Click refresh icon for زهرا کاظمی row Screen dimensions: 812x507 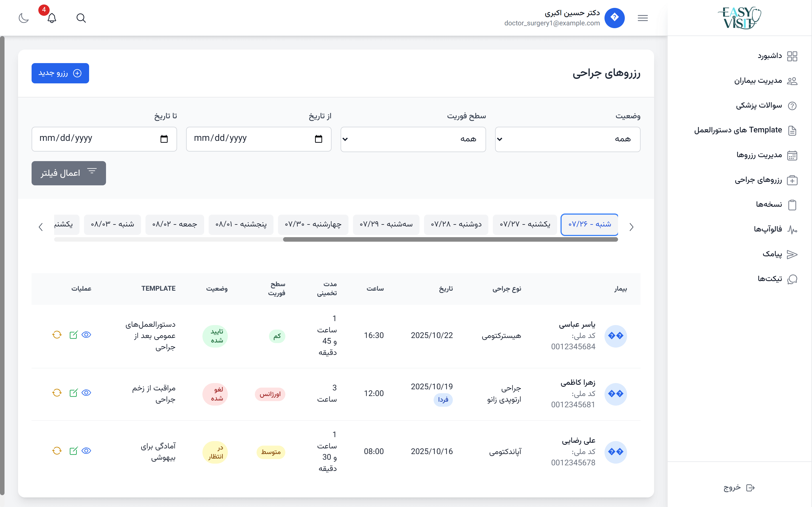[x=57, y=393]
